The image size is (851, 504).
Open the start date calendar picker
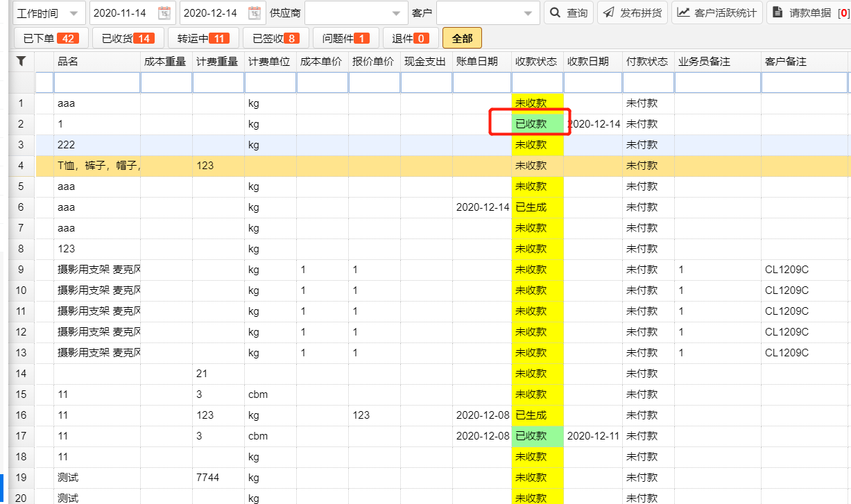coord(164,13)
